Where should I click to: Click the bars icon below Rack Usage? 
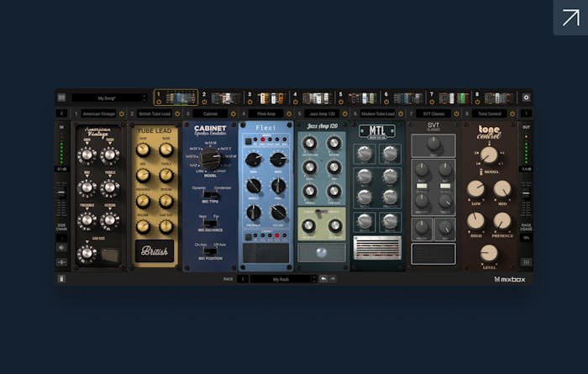click(526, 262)
